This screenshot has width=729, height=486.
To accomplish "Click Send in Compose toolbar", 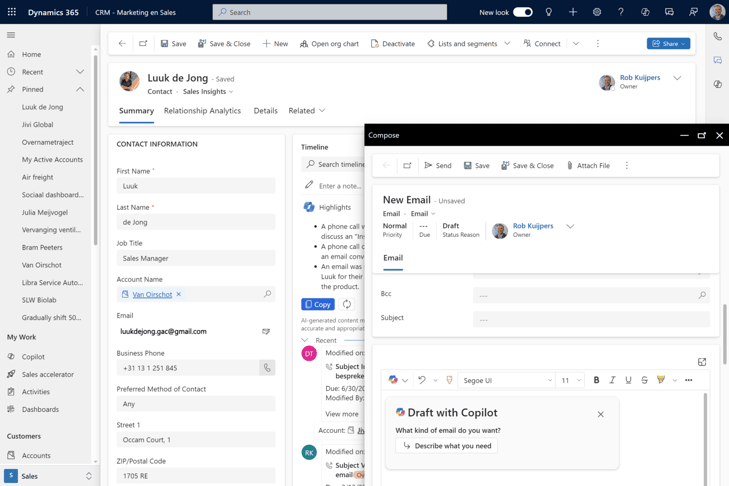I will [437, 166].
